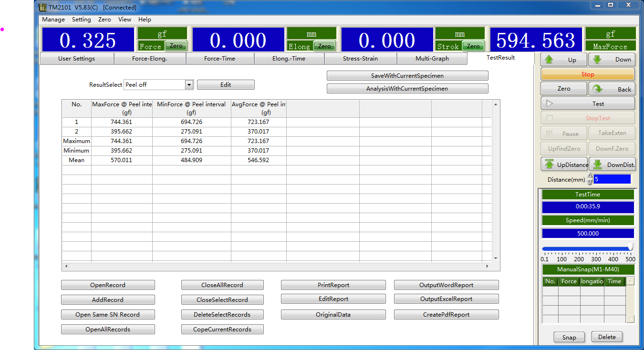644x350 pixels.
Task: Toggle the Zero button beside Strok
Action: tap(473, 46)
